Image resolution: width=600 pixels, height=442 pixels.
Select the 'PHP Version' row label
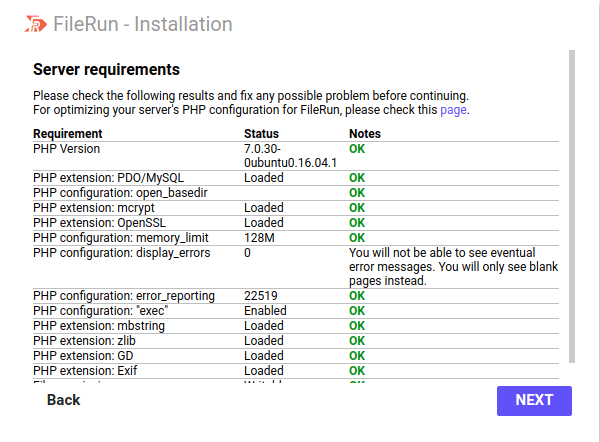67,149
